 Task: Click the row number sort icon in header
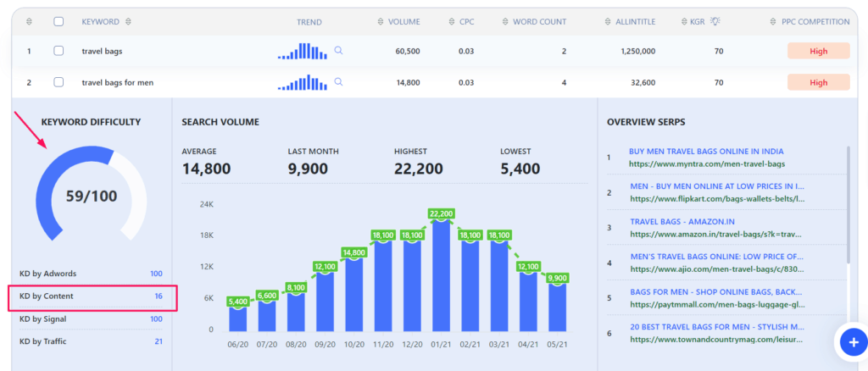pyautogui.click(x=28, y=21)
